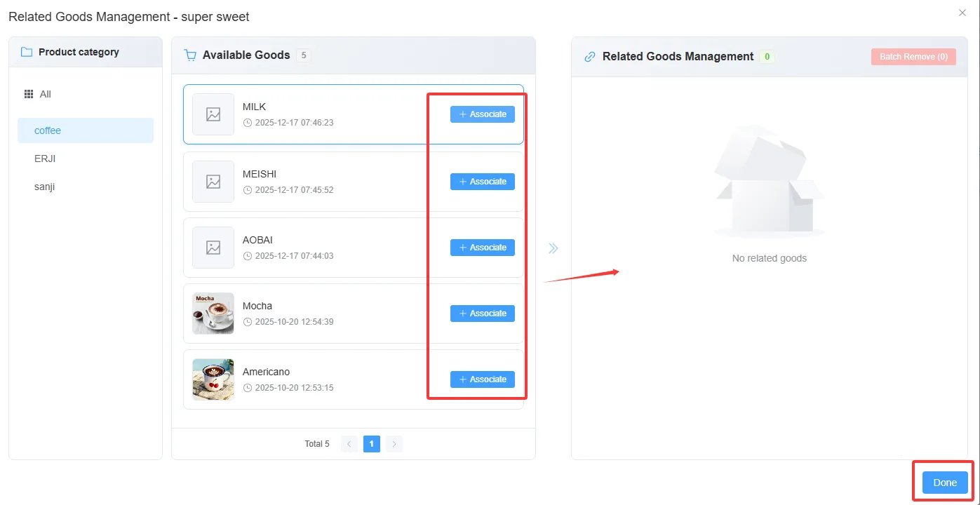Click the clock icon on AOBAI row
The height and width of the screenshot is (505, 980).
(247, 256)
